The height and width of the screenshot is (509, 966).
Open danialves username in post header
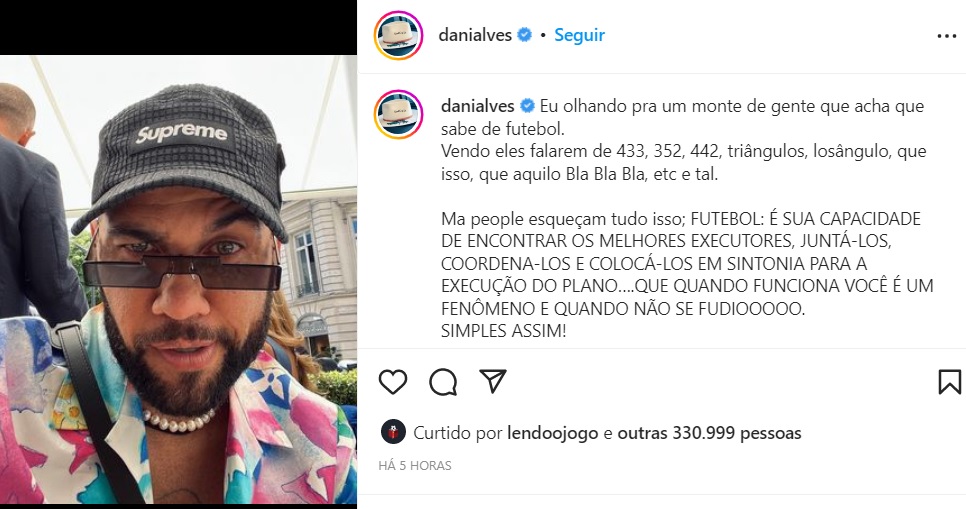pos(475,35)
